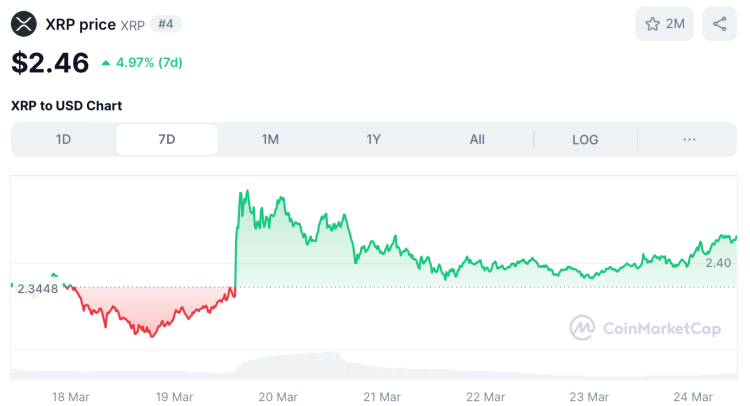Screen dimensions: 750x406
Task: Display the All time range
Action: pos(477,140)
